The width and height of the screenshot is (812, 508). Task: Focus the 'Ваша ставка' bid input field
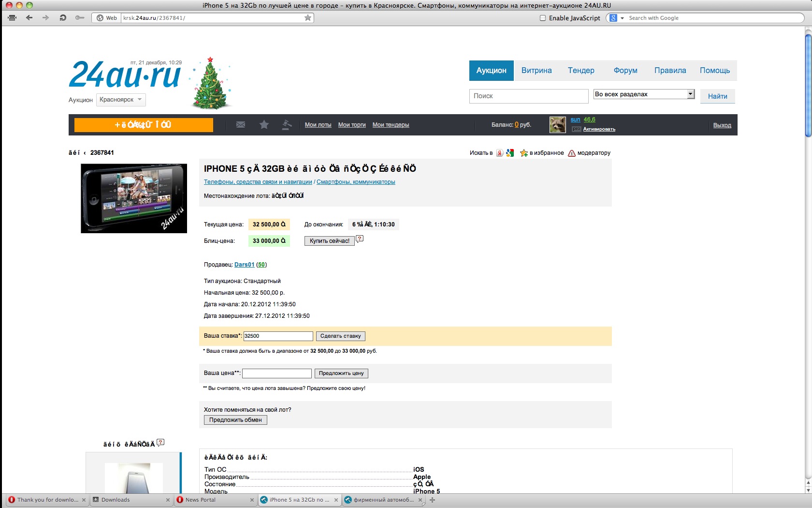[x=278, y=336]
